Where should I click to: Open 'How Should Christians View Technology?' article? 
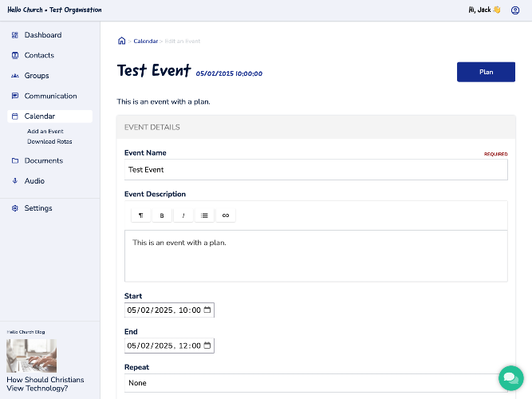click(x=45, y=384)
